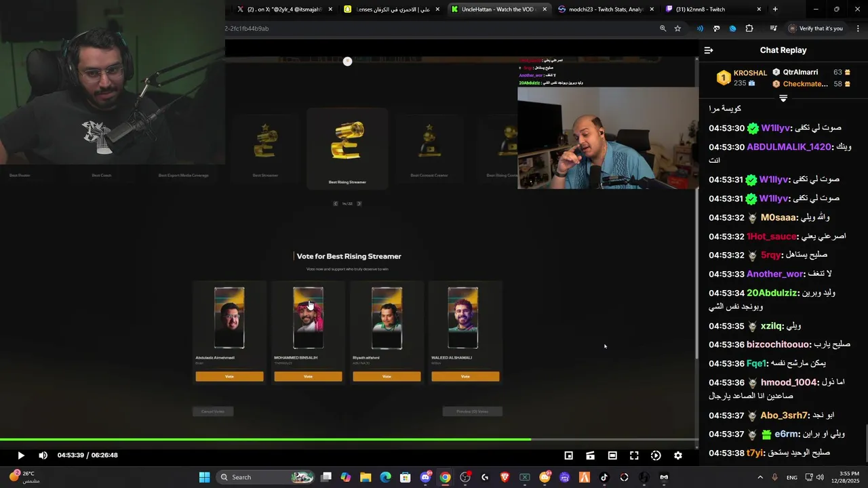Open QtrAlmarri's leaderboard entry
The image size is (868, 488).
coord(811,72)
